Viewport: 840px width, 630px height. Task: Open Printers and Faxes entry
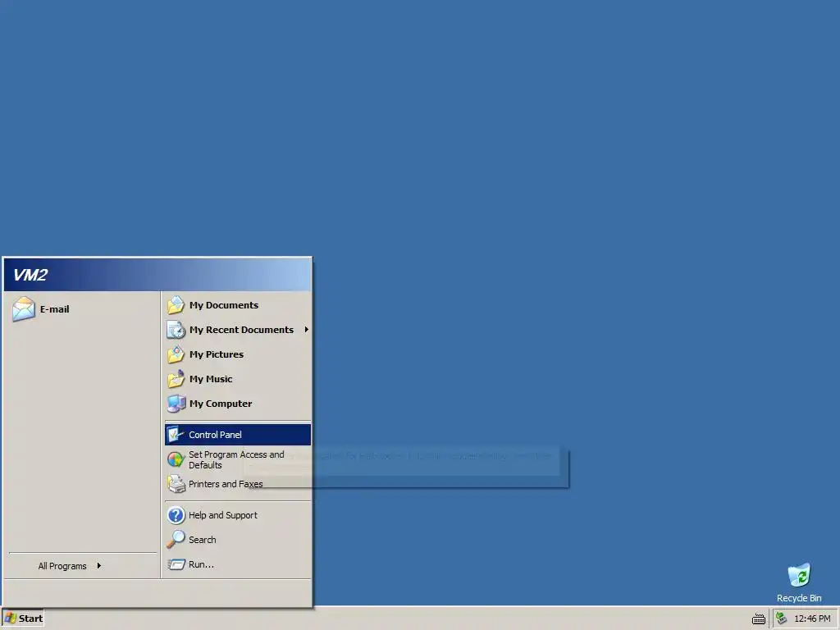(238, 484)
